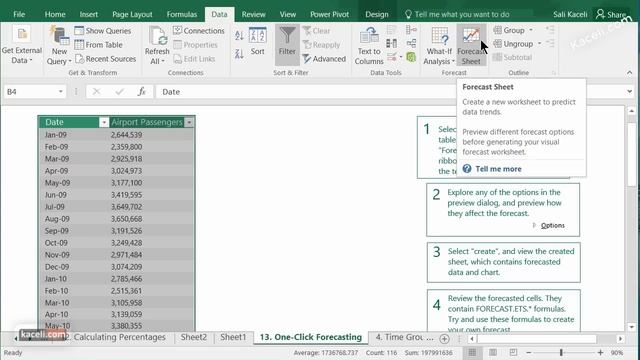Zoom in with plus button

[x=600, y=353]
